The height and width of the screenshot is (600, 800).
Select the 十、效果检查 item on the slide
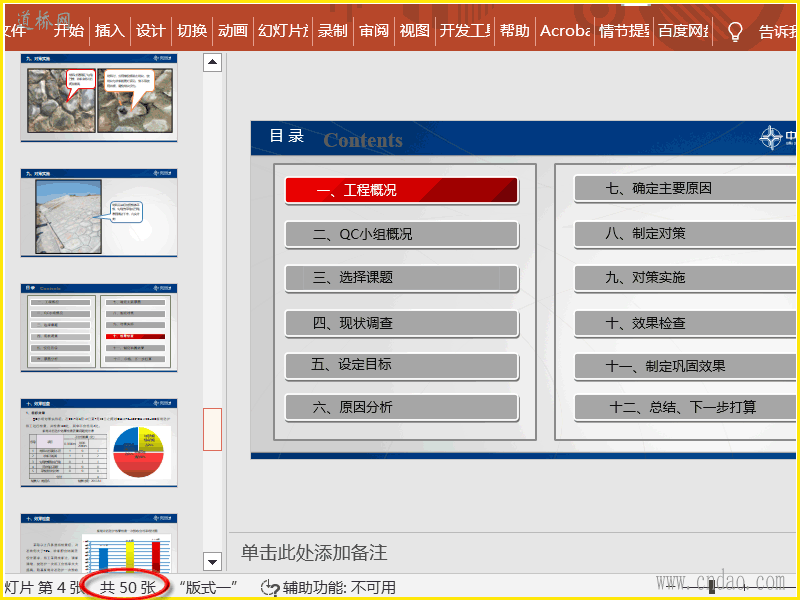click(x=685, y=323)
